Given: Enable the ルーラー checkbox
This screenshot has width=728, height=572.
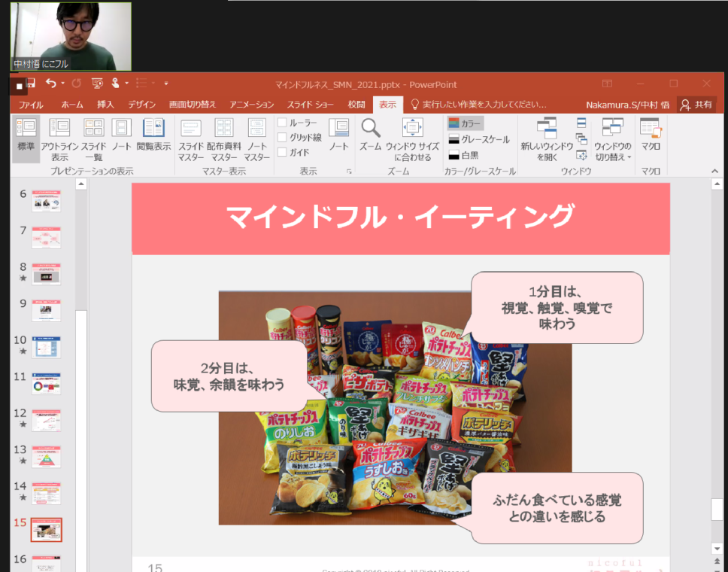Looking at the screenshot, I should pos(282,123).
